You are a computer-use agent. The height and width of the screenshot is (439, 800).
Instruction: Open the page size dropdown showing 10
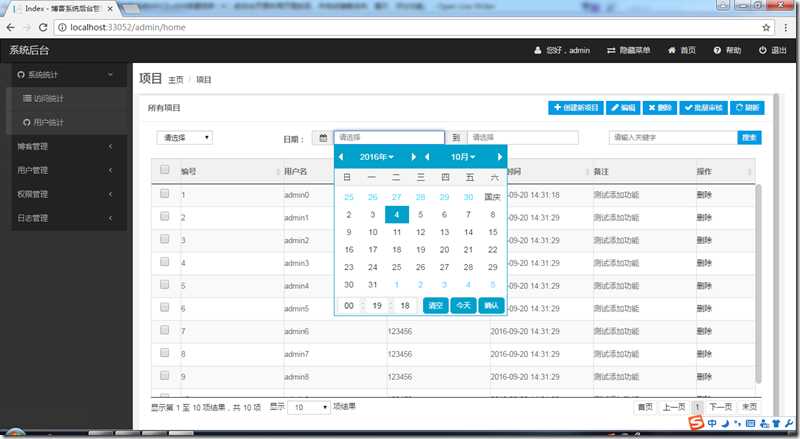click(309, 407)
